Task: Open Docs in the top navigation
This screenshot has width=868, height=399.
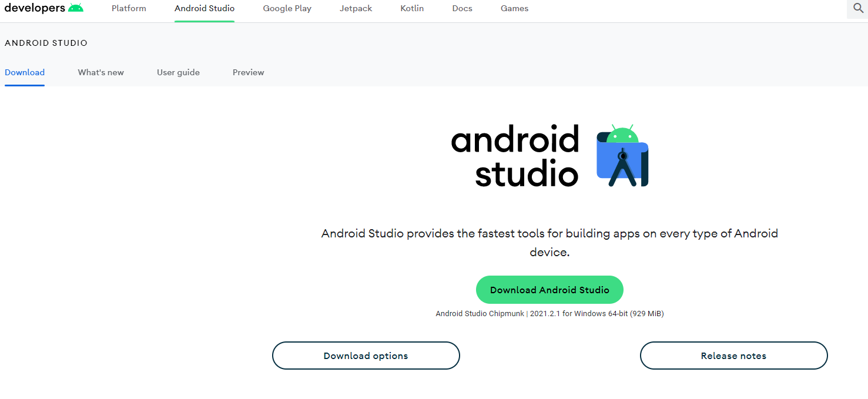Action: pyautogui.click(x=463, y=8)
